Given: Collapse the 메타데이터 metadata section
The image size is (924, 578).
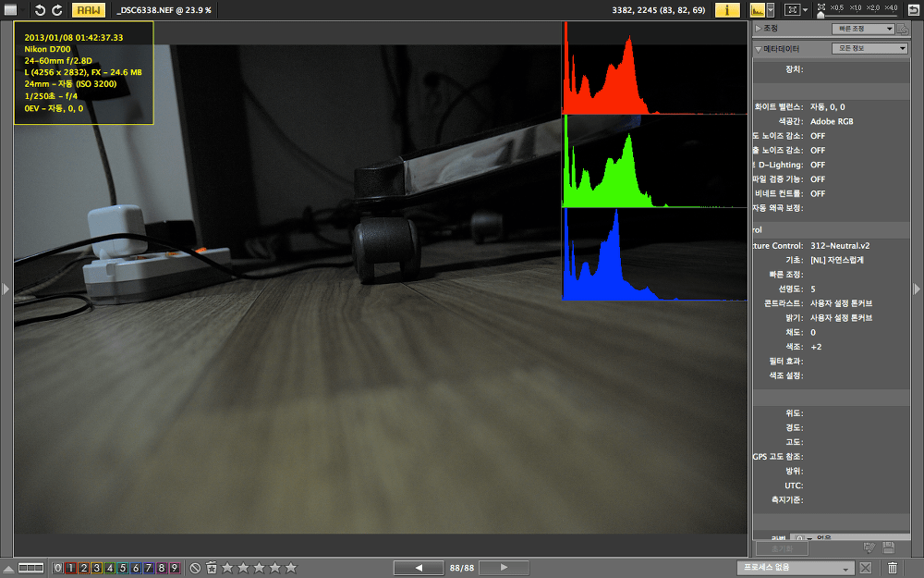Looking at the screenshot, I should tap(759, 48).
